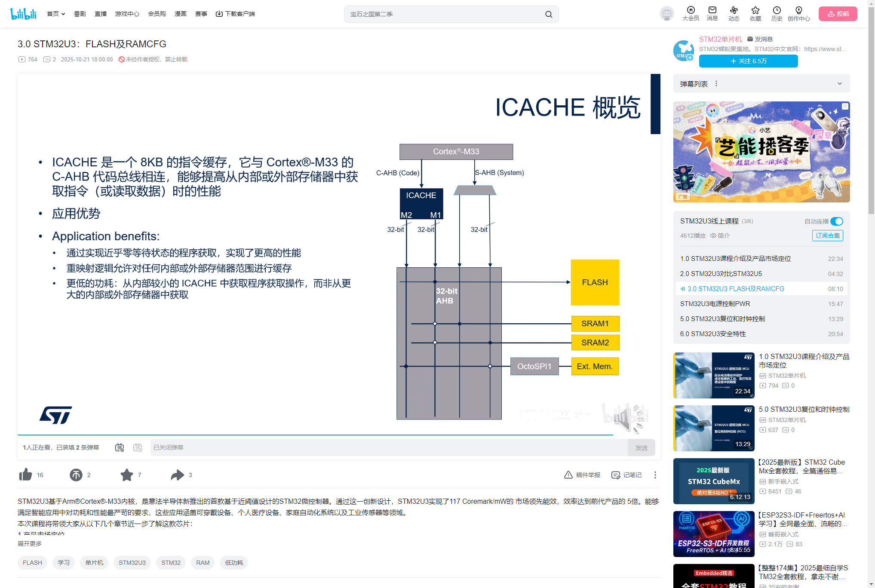Click the star favorite icon below the video
Screen dimensions: 875x588
coord(127,475)
